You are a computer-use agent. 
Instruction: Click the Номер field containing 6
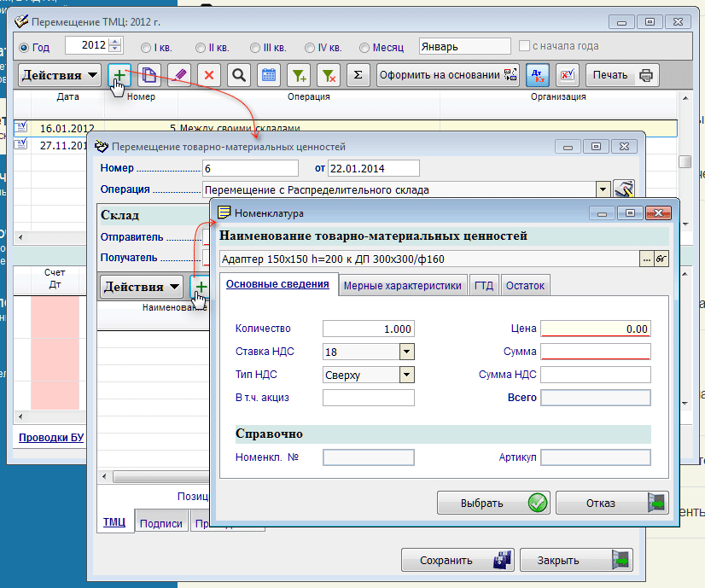tap(250, 168)
